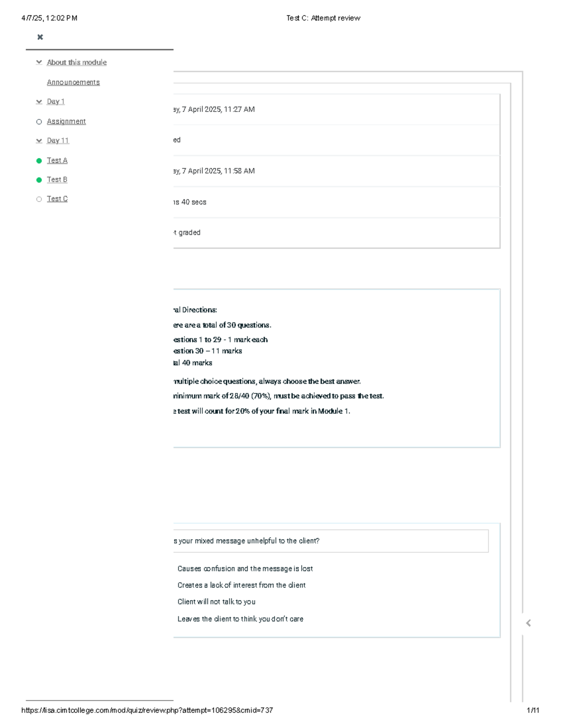Click the green completion dot for Test A
Screen dimensions: 563x728
tap(39, 161)
